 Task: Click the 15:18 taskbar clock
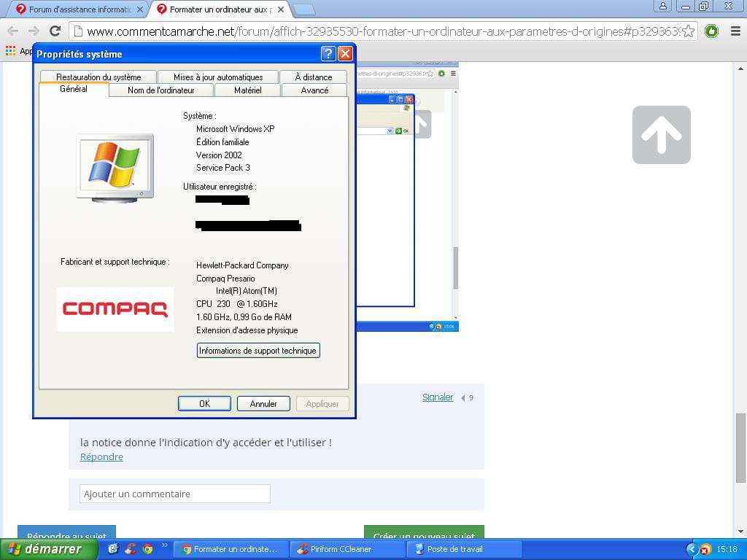(x=727, y=550)
